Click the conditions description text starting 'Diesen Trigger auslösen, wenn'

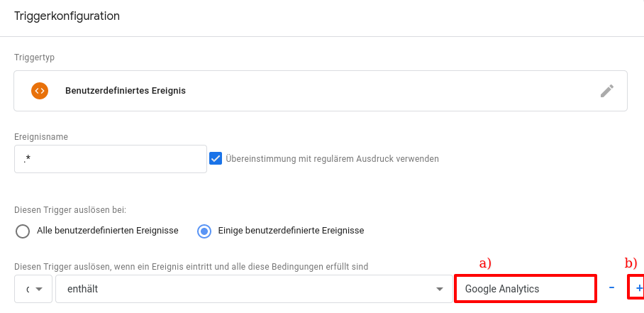coord(191,267)
